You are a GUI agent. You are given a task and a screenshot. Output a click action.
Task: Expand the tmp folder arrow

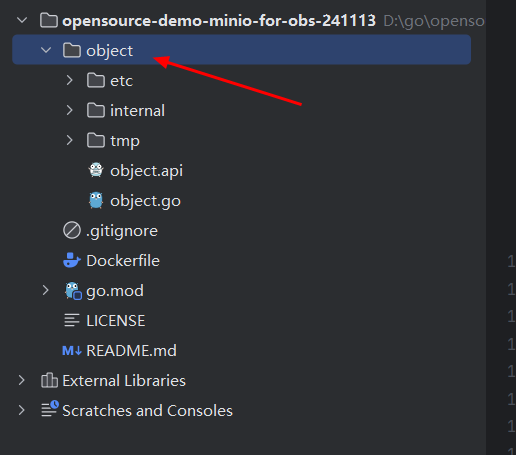(x=69, y=140)
